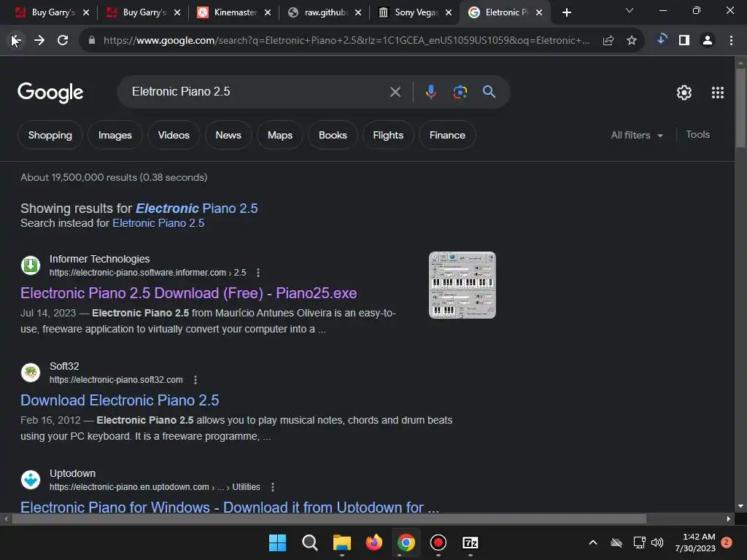Screen dimensions: 747x560
Task: Switch to Maps results
Action: pyautogui.click(x=280, y=135)
